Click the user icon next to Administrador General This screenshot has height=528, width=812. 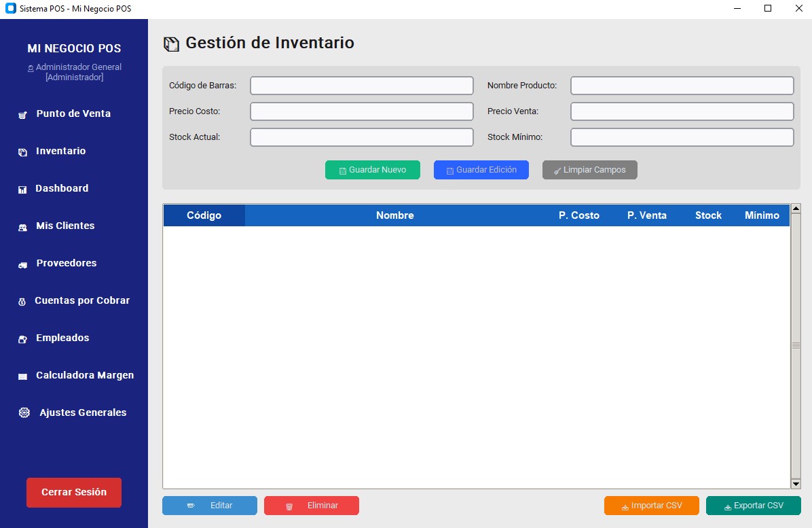(x=31, y=69)
